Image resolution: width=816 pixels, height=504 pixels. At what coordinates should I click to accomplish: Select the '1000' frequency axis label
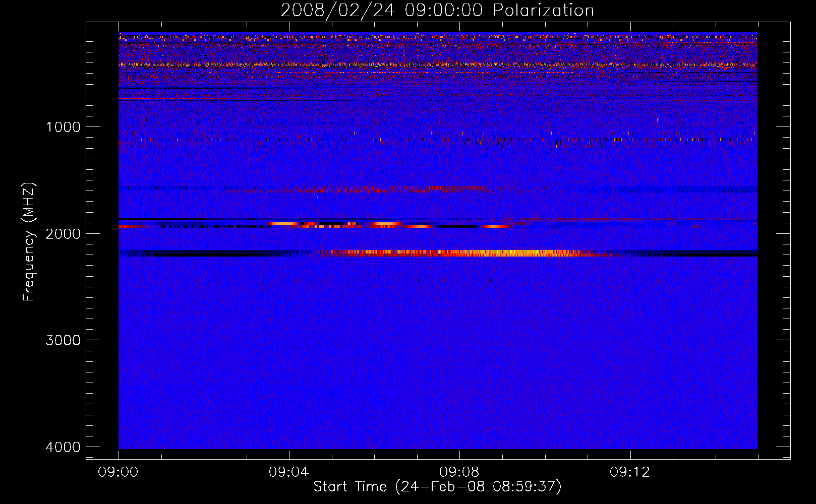coord(63,127)
